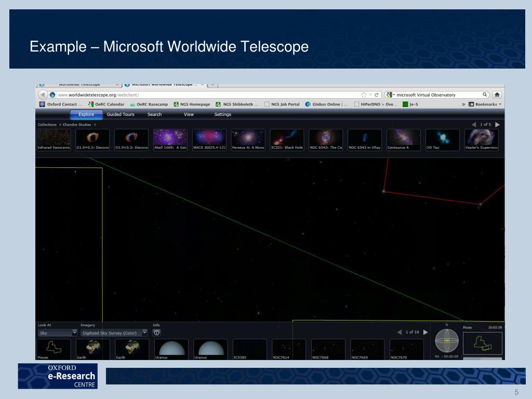
Task: Click the Collections breadcrumb
Action: pos(47,125)
